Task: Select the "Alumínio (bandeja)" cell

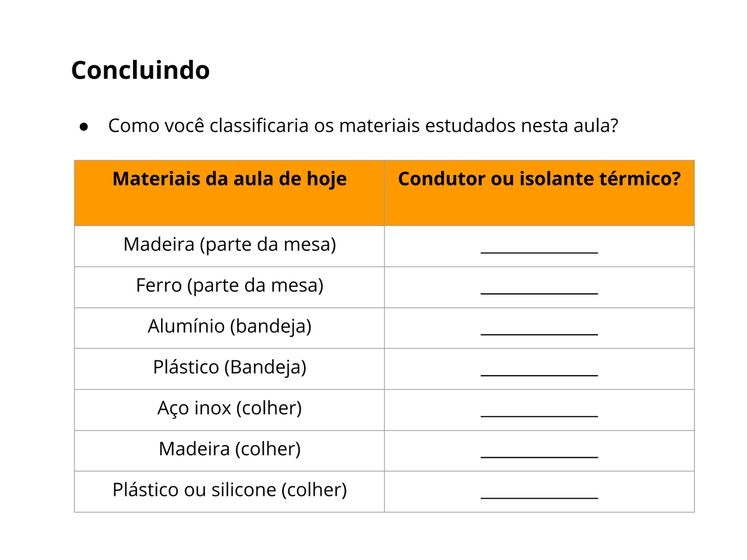Action: (x=229, y=326)
